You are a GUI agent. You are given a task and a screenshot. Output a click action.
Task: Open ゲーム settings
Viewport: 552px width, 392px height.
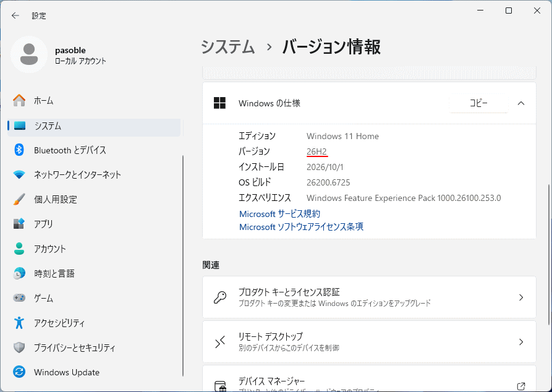tap(94, 298)
